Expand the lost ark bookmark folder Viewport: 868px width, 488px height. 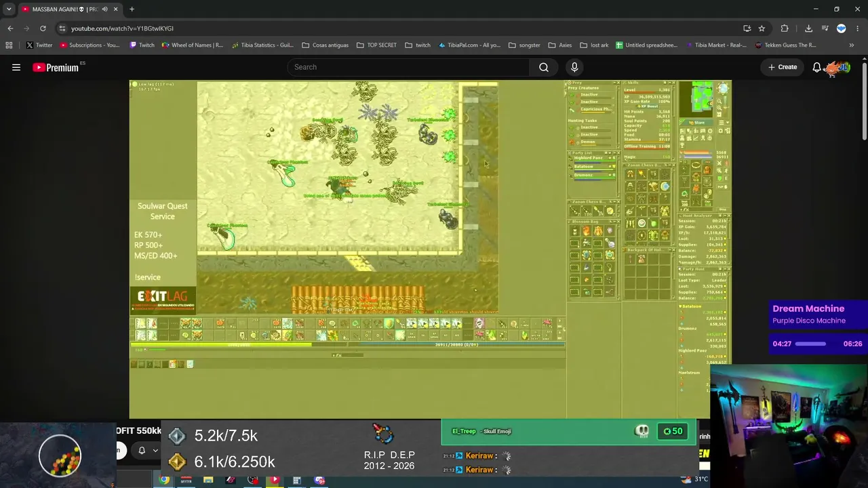(x=595, y=45)
